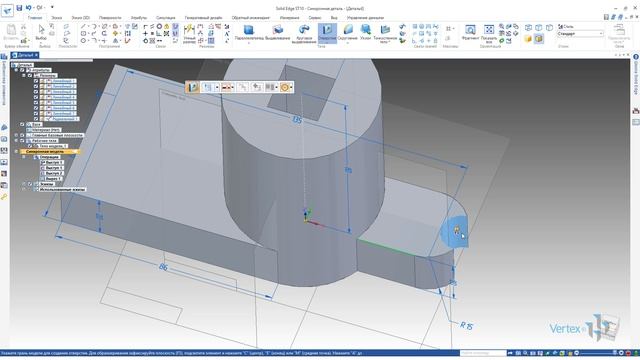Close the Деталь document tab
Image resolution: width=640 pixels, height=360 pixels.
tap(36, 55)
